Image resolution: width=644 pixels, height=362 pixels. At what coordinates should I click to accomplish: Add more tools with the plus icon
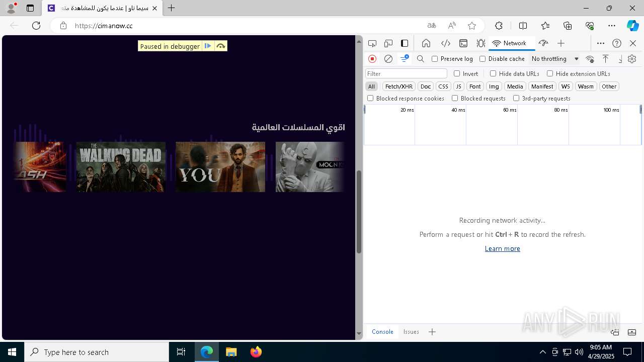(561, 43)
